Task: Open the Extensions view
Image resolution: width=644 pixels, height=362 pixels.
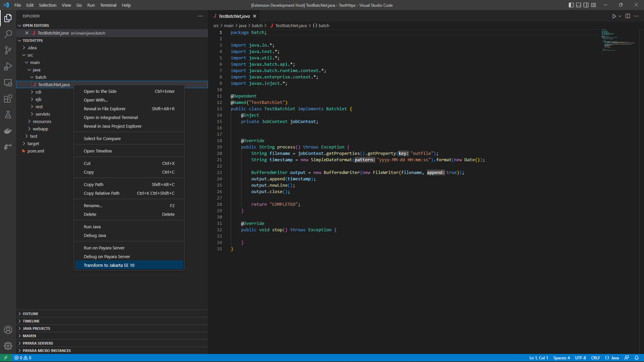Action: (x=8, y=99)
